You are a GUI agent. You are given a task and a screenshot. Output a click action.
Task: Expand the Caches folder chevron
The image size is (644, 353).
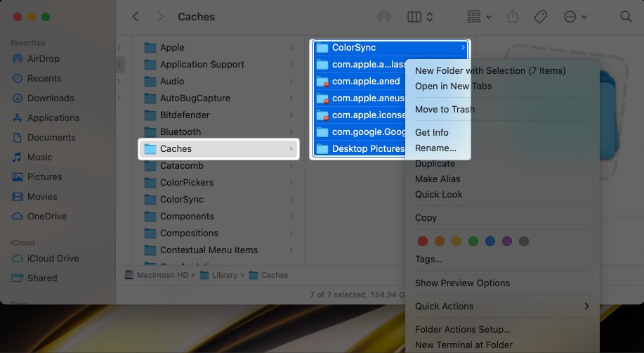pyautogui.click(x=291, y=148)
